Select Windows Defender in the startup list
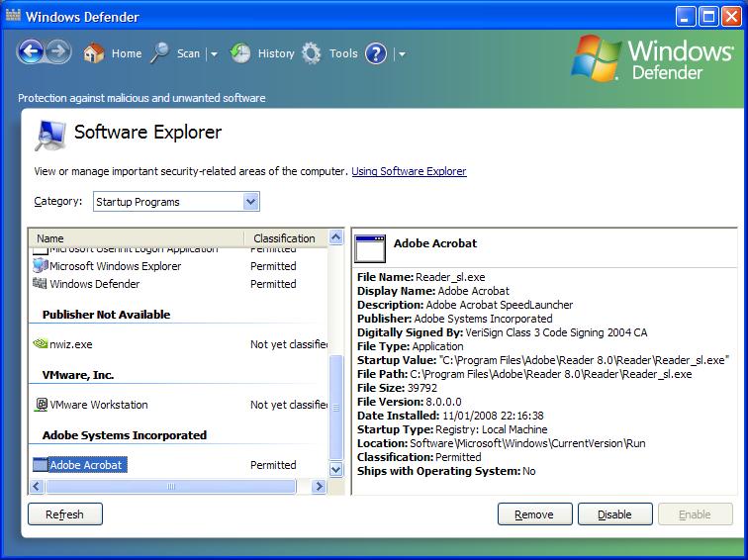The height and width of the screenshot is (560, 748). coord(95,284)
